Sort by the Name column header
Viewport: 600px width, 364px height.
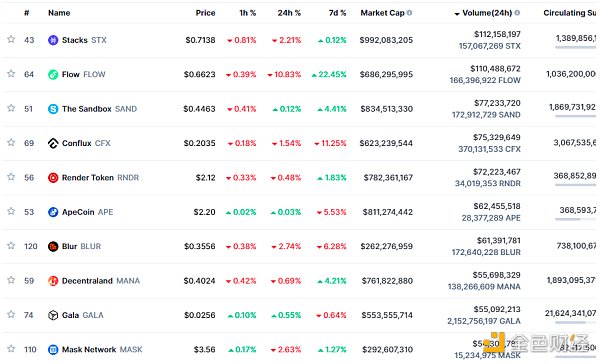click(59, 13)
